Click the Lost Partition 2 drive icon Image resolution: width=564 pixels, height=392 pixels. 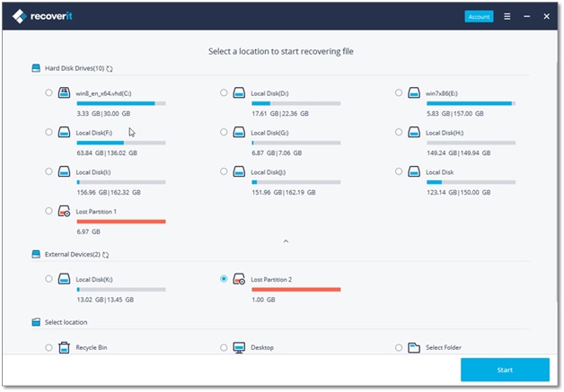click(240, 279)
